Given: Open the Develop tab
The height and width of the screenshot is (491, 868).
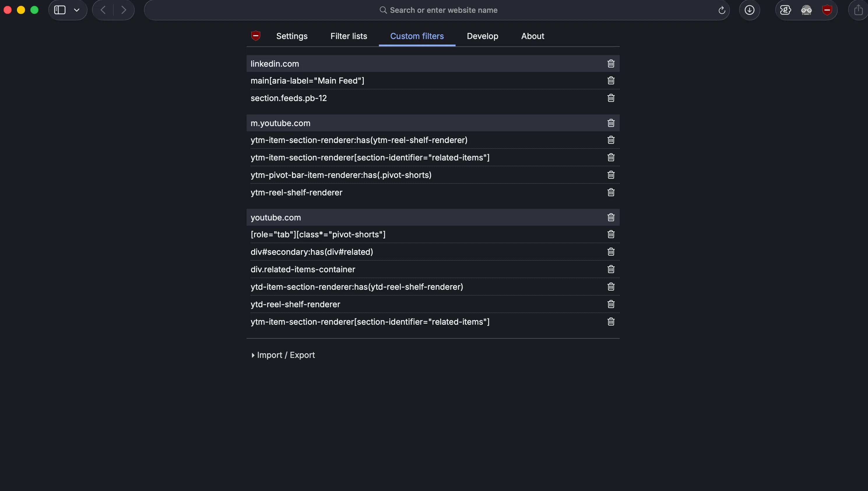Looking at the screenshot, I should pos(482,36).
